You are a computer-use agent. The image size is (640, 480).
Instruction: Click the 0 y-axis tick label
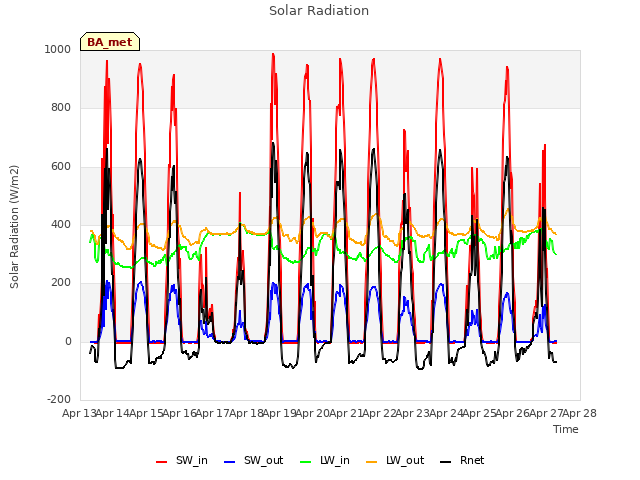(68, 341)
